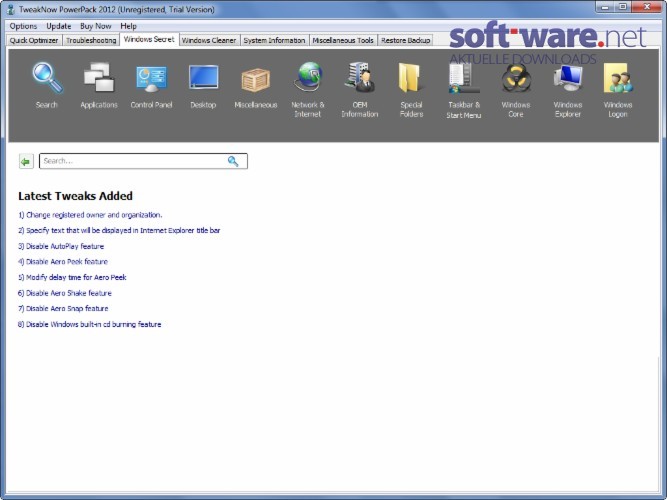The width and height of the screenshot is (667, 500).
Task: Minimize the TweakNow PowerPack window
Action: click(605, 7)
